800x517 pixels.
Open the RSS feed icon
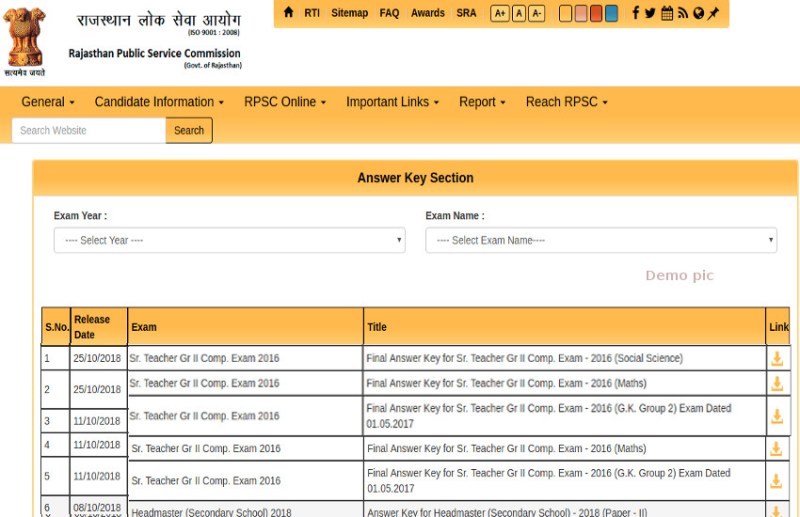[682, 13]
